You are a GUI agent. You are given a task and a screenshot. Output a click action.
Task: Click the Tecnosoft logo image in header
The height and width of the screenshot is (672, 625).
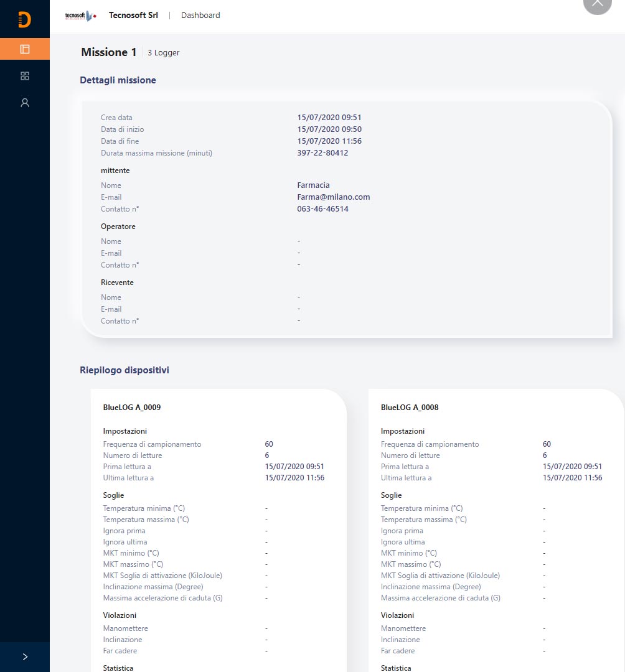[81, 16]
